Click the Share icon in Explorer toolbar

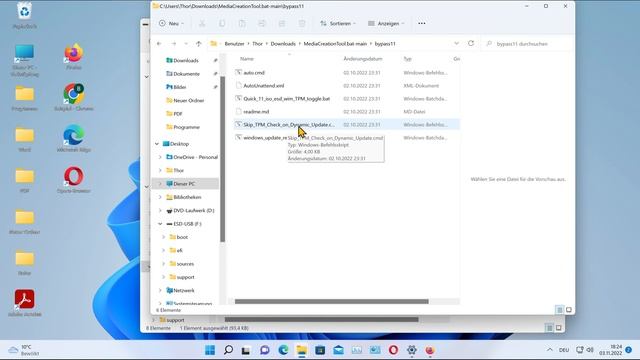tap(282, 24)
